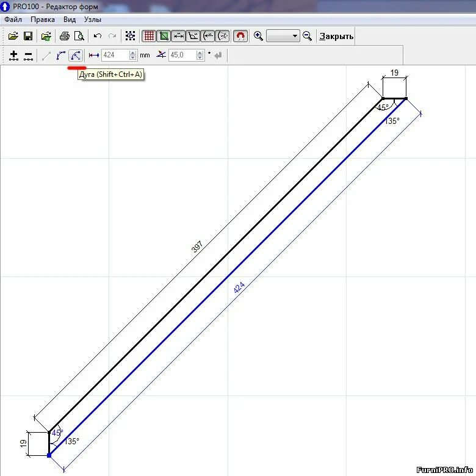The width and height of the screenshot is (476, 476).
Task: Open print preview icon
Action: click(x=79, y=36)
